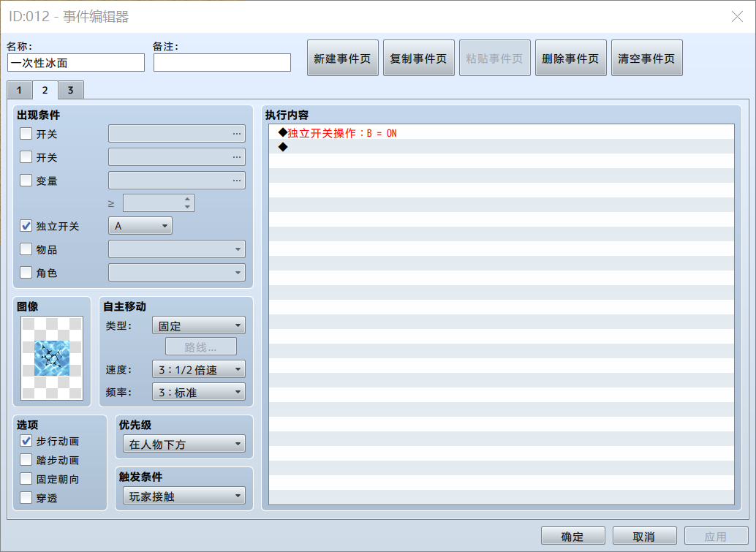Click the 应用 button
The image size is (756, 552).
pos(716,536)
